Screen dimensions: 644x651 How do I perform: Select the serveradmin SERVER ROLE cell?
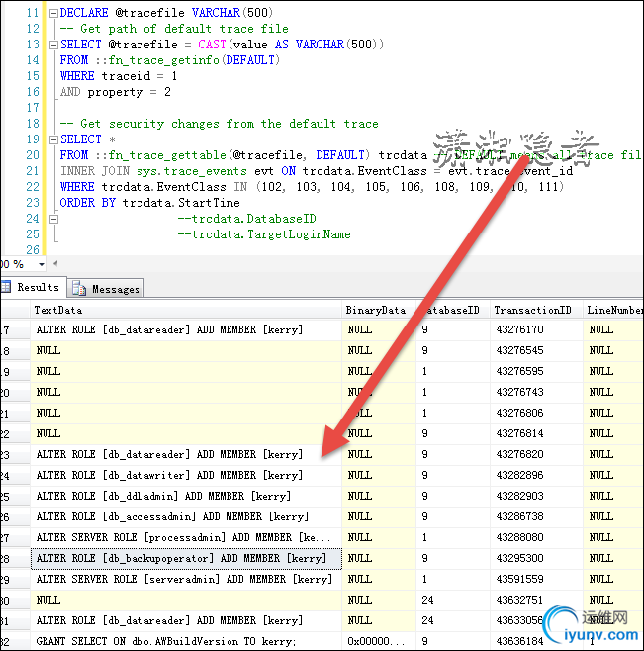coord(186,579)
